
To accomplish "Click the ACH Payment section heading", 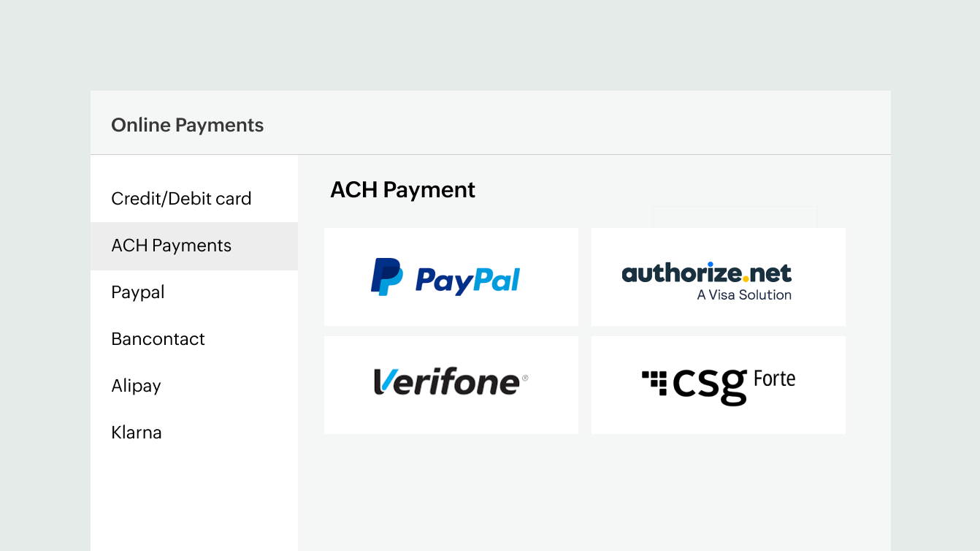I will pyautogui.click(x=402, y=190).
